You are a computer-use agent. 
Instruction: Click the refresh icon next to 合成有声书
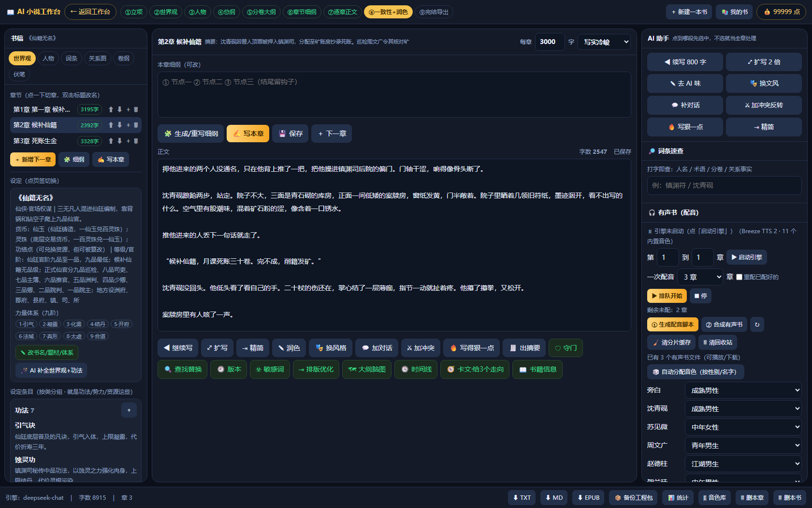(x=757, y=325)
